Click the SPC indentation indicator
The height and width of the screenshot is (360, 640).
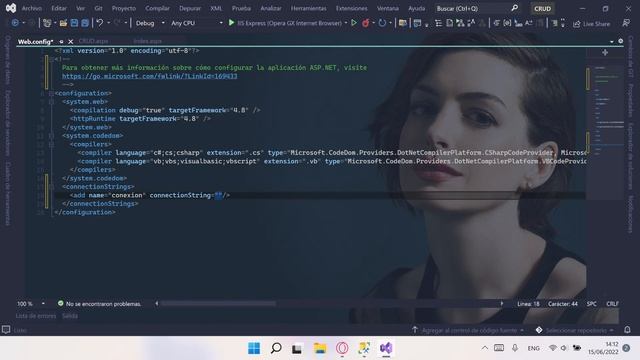[x=592, y=304]
